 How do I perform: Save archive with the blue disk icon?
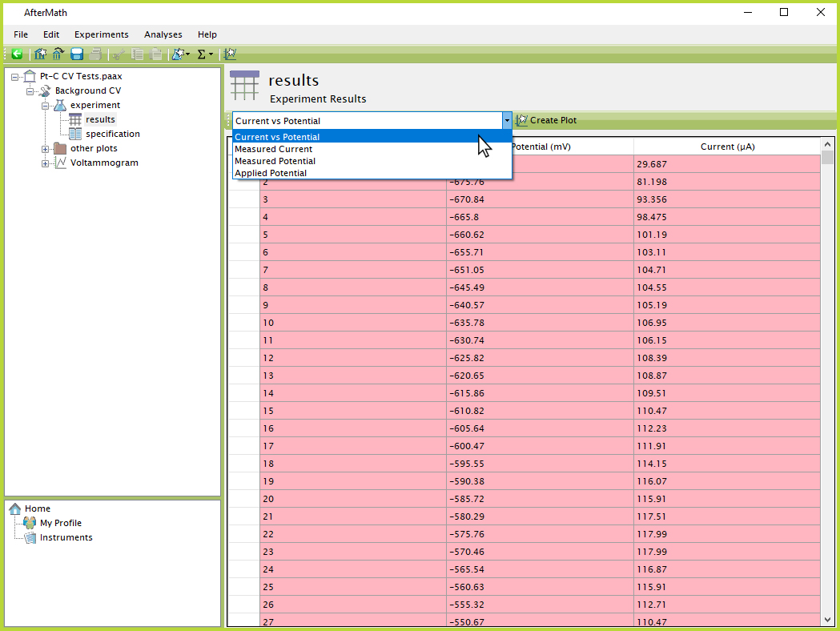tap(77, 54)
